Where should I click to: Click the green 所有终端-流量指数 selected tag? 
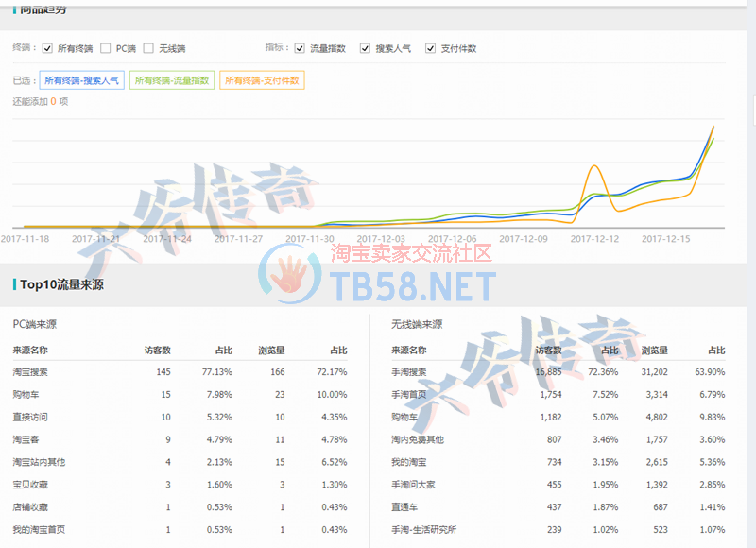172,81
